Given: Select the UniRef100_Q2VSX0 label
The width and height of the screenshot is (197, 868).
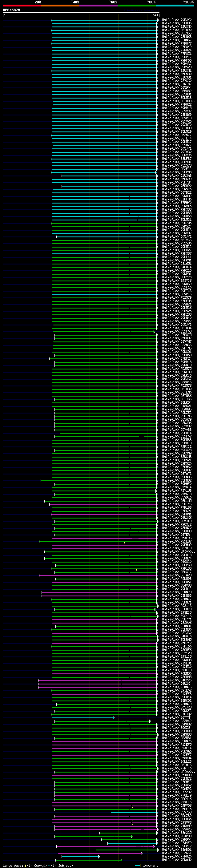Looking at the screenshot, I should 177,81.
